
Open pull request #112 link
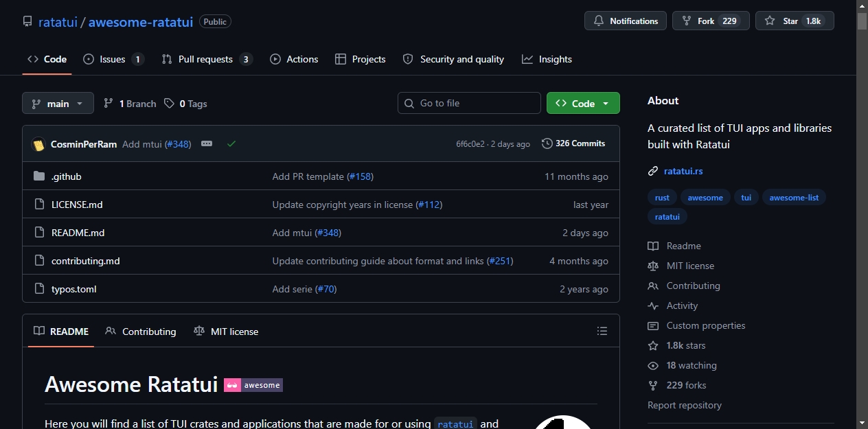pyautogui.click(x=429, y=205)
